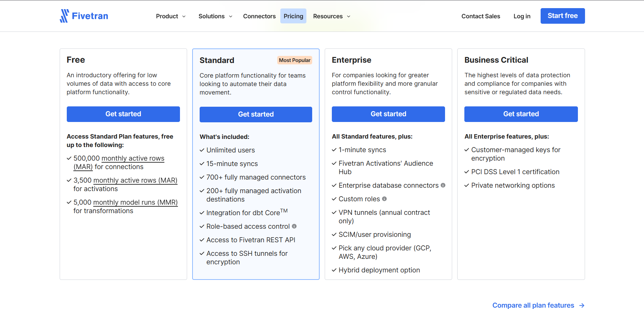
Task: Open the info icon beside Custom roles
Action: pos(384,199)
